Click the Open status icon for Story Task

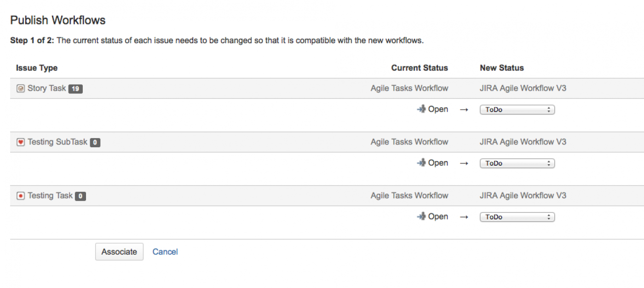[421, 109]
